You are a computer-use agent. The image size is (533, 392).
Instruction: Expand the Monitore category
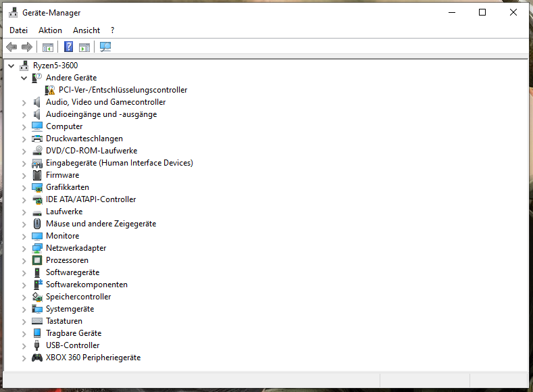click(24, 237)
